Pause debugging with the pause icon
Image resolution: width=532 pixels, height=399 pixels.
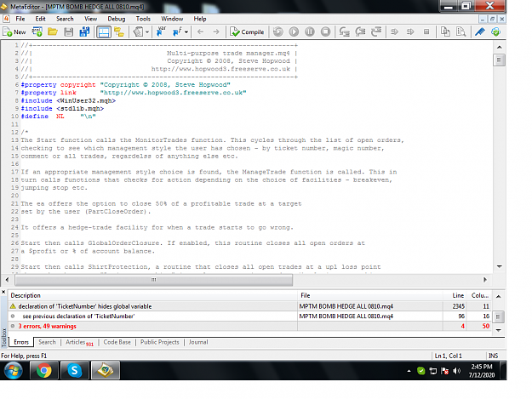click(x=310, y=31)
